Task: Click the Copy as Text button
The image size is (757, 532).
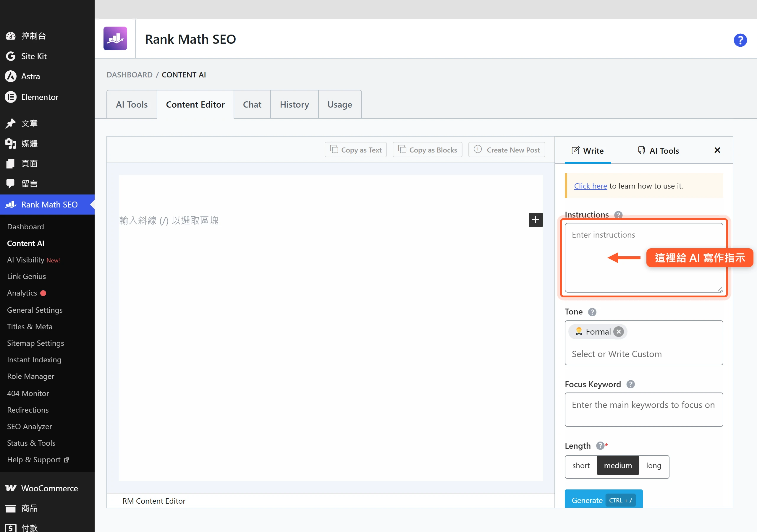Action: 355,150
